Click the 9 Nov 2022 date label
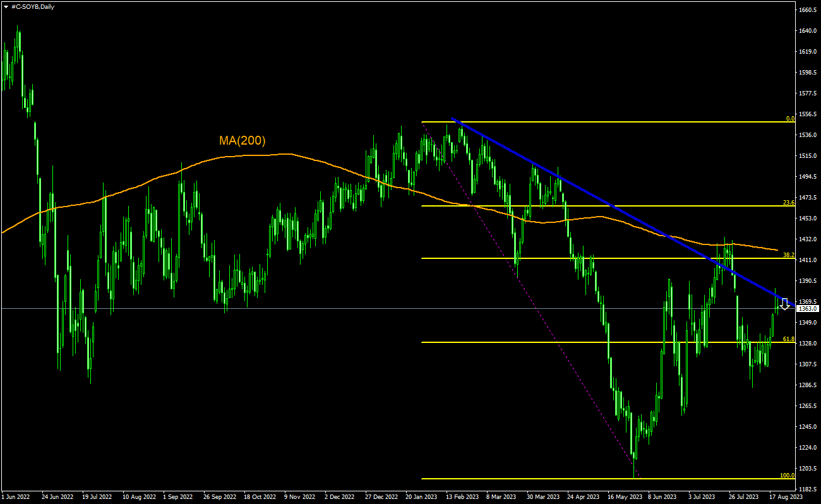Screen dimensions: 821x504 coord(300,497)
